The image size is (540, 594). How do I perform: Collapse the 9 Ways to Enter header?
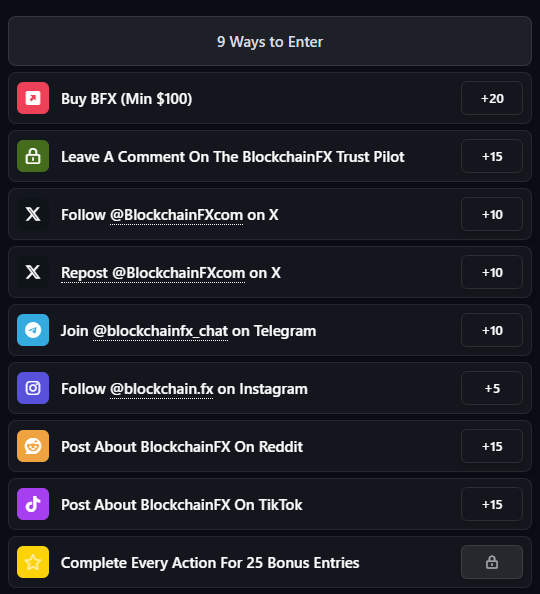click(270, 41)
